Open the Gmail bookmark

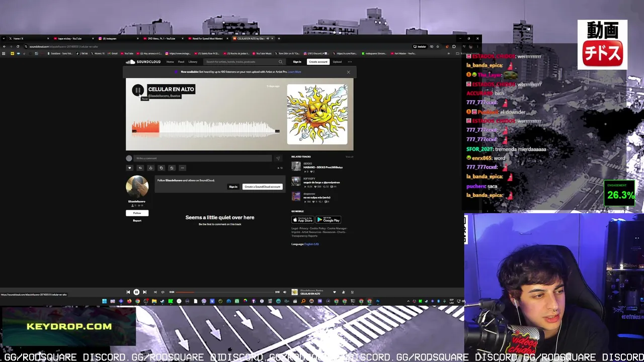[113, 53]
